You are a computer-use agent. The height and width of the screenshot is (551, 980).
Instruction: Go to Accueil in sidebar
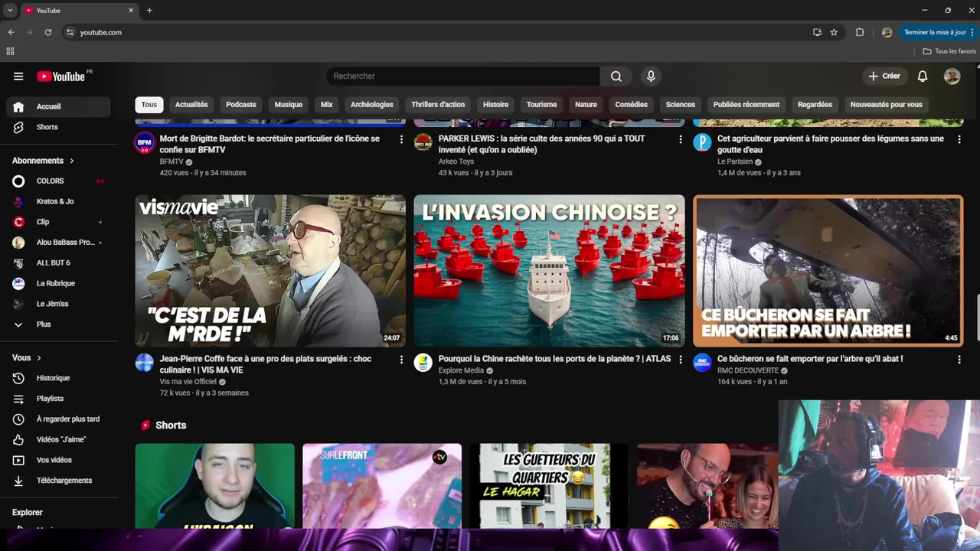click(x=58, y=106)
